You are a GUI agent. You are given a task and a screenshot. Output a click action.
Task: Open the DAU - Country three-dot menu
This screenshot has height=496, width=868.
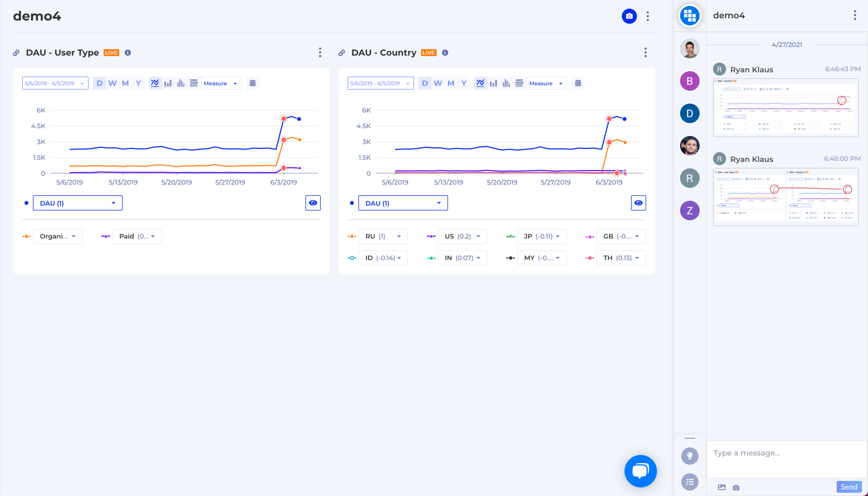point(645,52)
